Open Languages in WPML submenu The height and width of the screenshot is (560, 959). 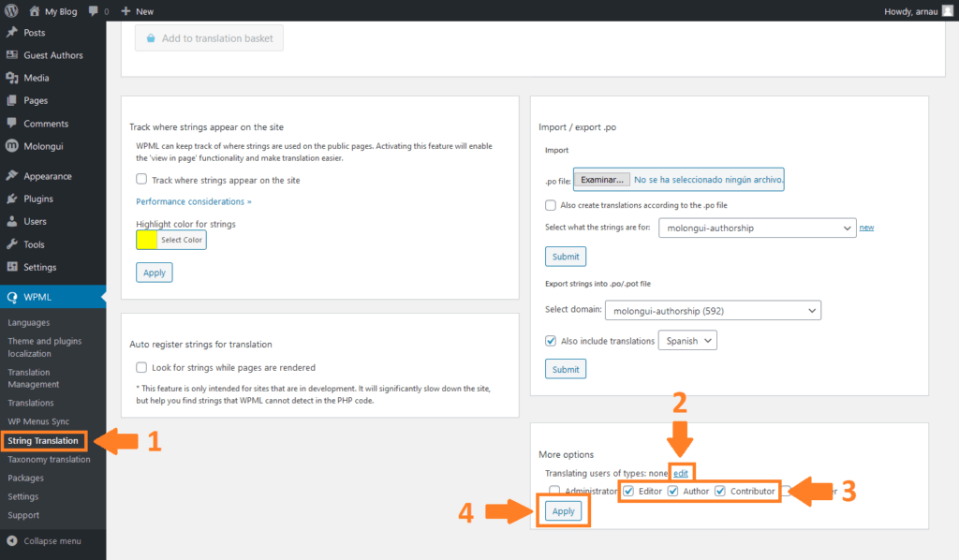[x=29, y=323]
